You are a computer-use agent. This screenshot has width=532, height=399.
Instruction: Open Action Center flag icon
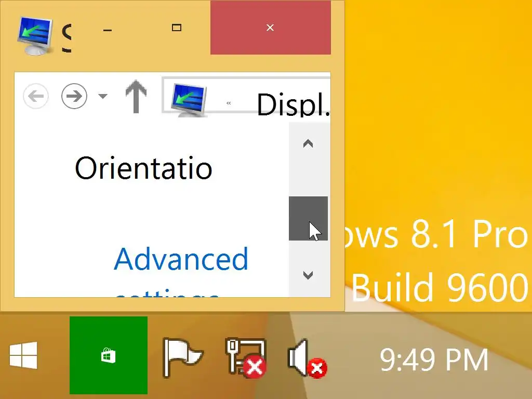coord(183,358)
